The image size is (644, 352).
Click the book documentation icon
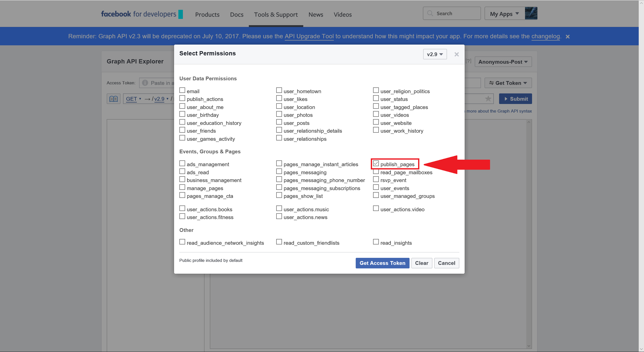point(113,99)
